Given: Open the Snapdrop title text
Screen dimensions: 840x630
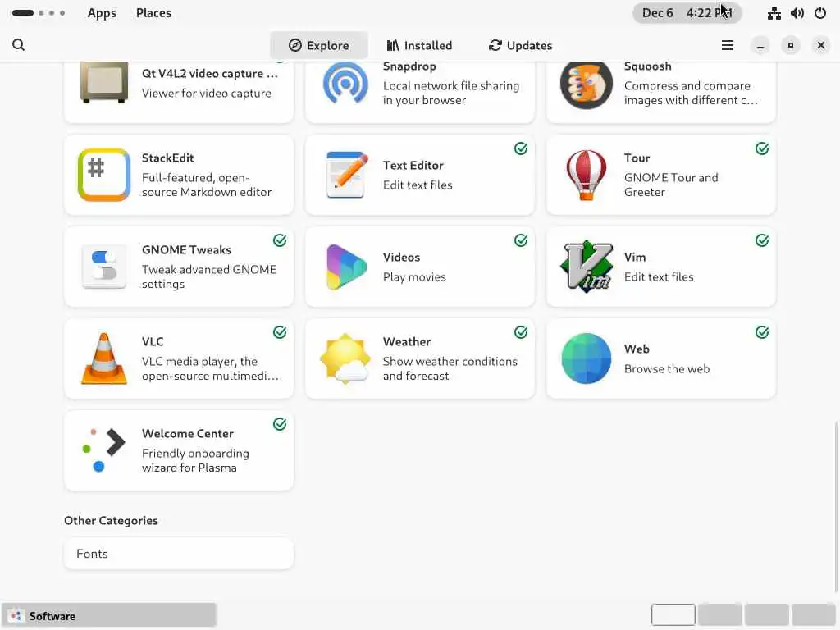Looking at the screenshot, I should click(409, 66).
